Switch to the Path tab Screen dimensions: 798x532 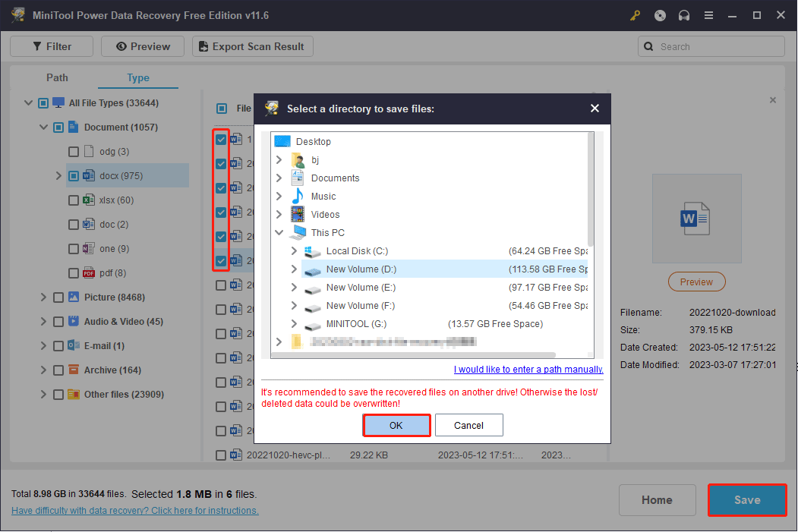pos(57,77)
